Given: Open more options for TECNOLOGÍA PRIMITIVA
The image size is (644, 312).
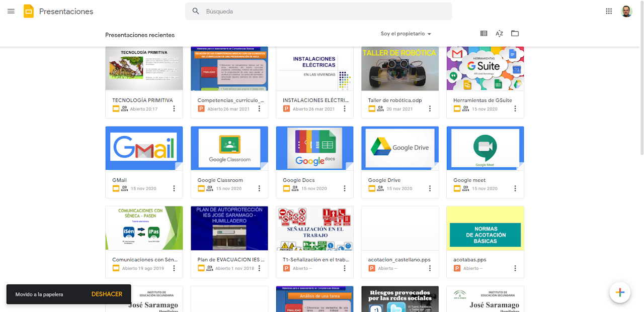Looking at the screenshot, I should (174, 109).
